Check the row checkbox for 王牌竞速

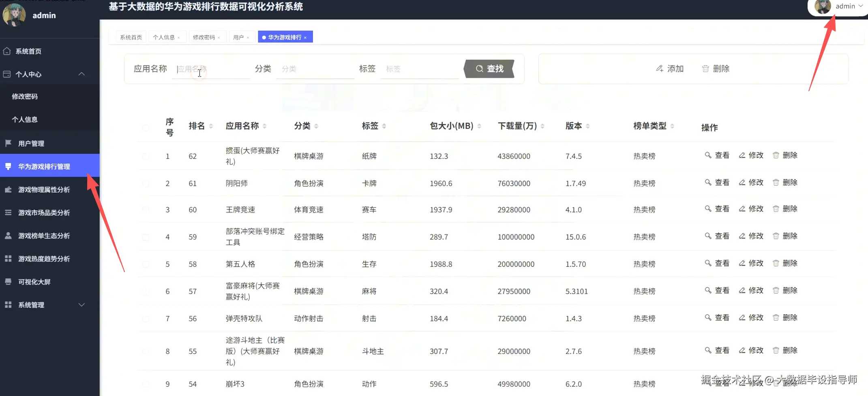coord(146,210)
